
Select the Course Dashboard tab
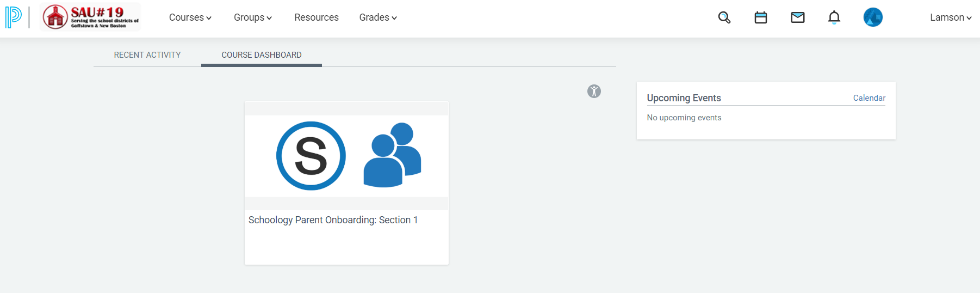coord(262,55)
